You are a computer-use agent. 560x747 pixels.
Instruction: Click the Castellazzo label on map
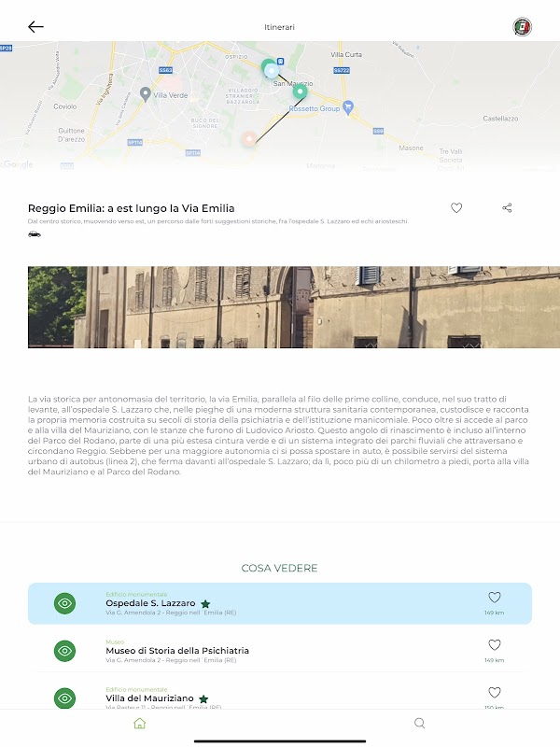click(x=500, y=119)
